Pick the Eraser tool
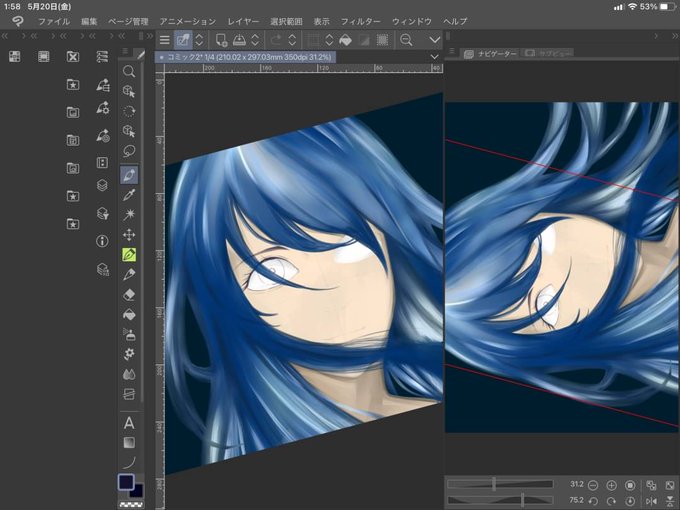The height and width of the screenshot is (510, 680). click(x=129, y=294)
